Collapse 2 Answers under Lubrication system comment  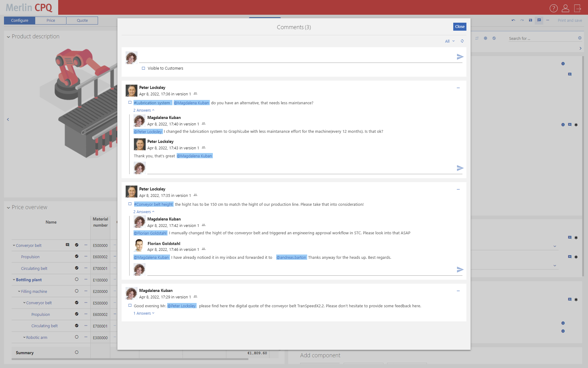pos(144,110)
